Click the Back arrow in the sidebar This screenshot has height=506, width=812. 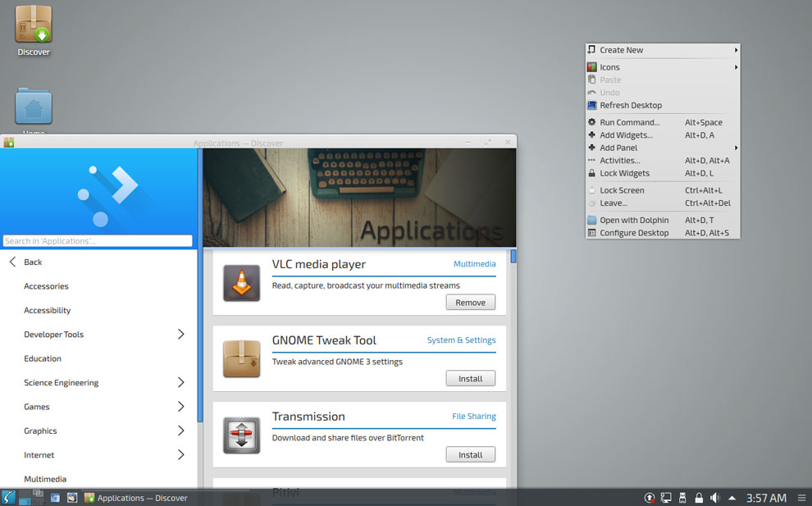13,262
